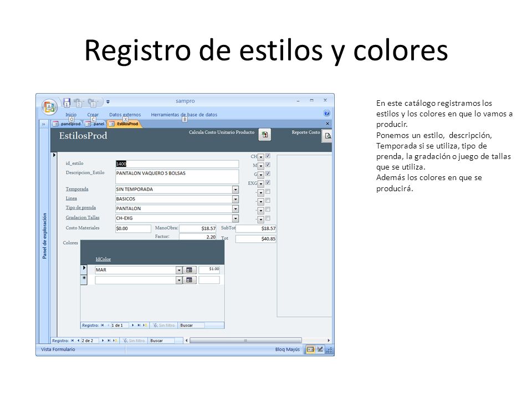532x399 pixels.
Task: Close the EstilosProd document tab
Action: click(328, 124)
